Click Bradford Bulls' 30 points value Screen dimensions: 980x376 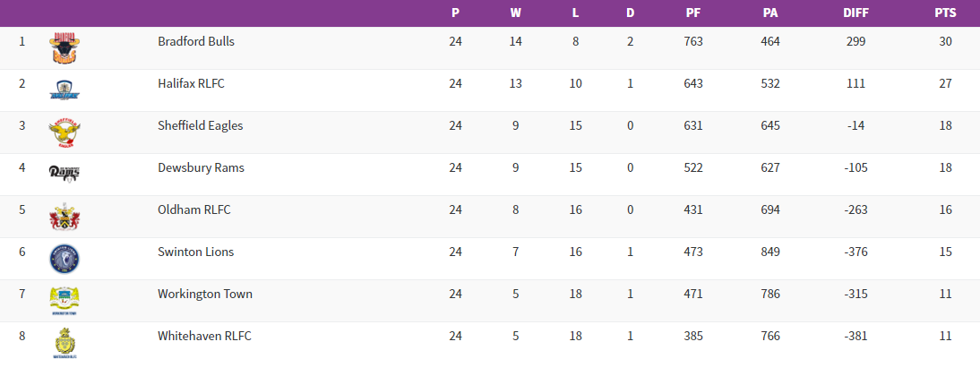pos(945,41)
